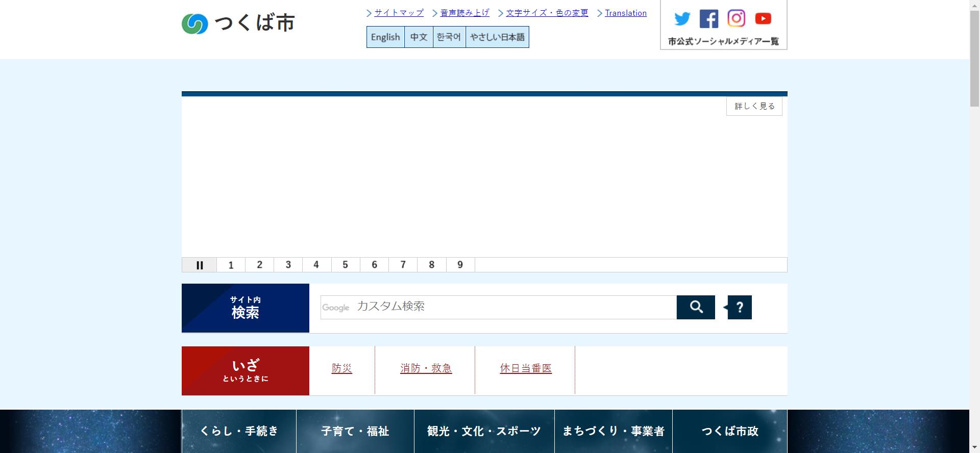980x453 pixels.
Task: Open the 防災 emergency link
Action: click(341, 368)
